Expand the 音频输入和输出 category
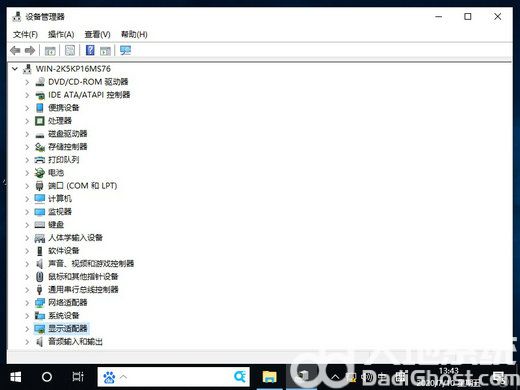520x390 pixels. [x=27, y=342]
